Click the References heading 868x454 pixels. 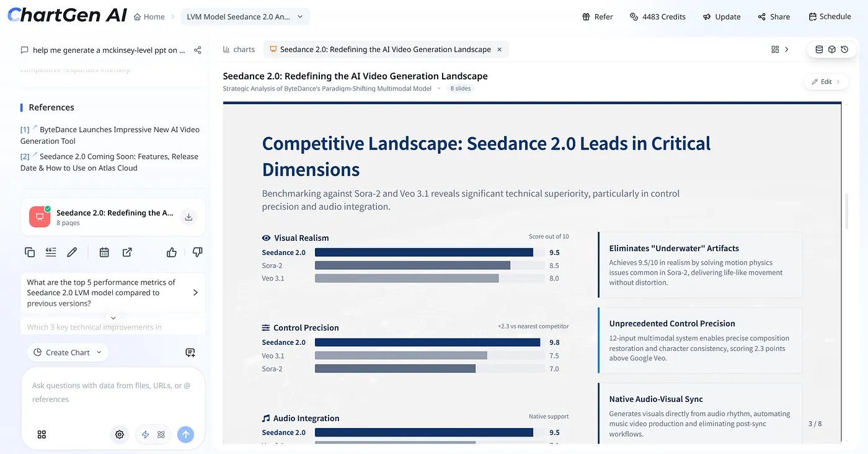click(x=51, y=107)
